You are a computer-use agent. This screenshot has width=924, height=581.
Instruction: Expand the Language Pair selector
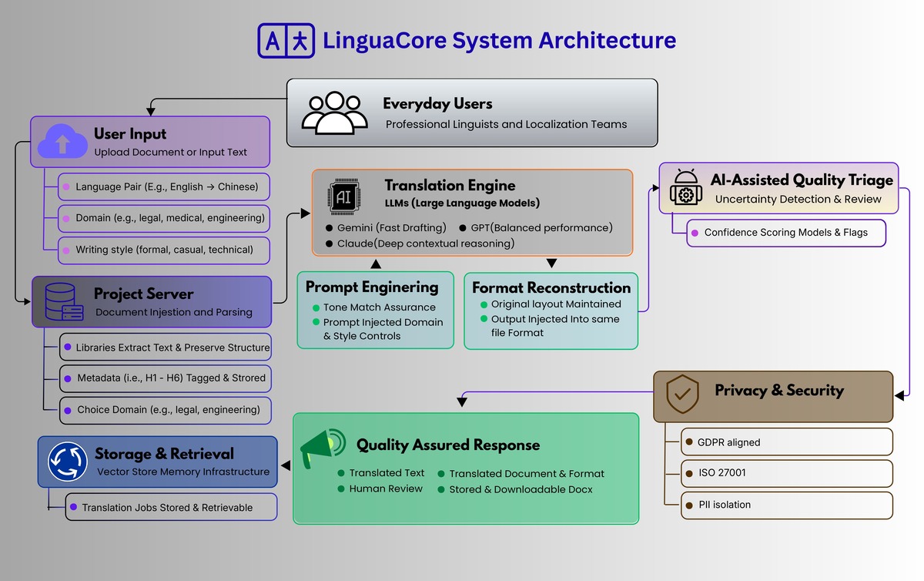pyautogui.click(x=164, y=186)
